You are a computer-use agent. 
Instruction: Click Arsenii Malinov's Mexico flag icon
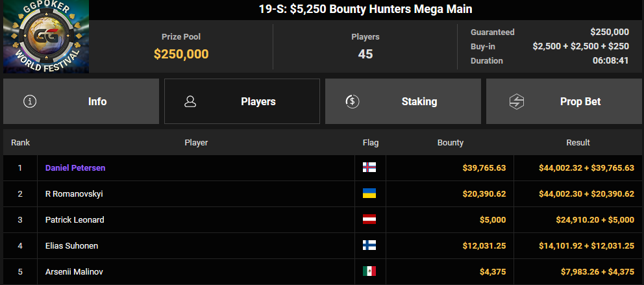369,271
